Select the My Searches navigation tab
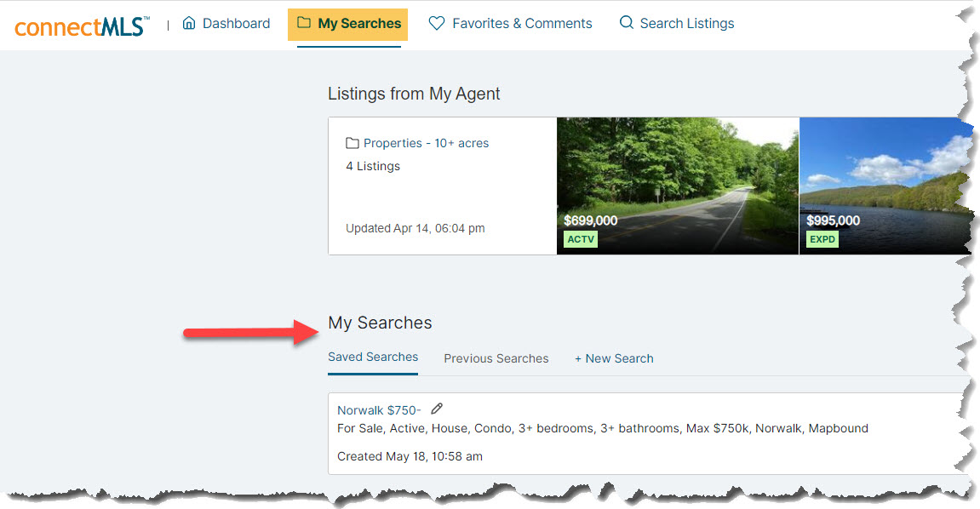This screenshot has width=980, height=509. [347, 25]
